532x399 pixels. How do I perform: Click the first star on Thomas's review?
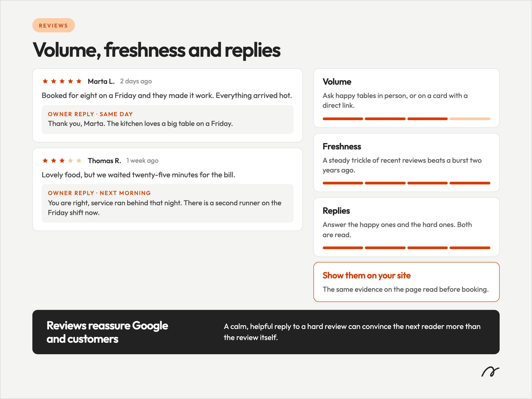tap(45, 160)
